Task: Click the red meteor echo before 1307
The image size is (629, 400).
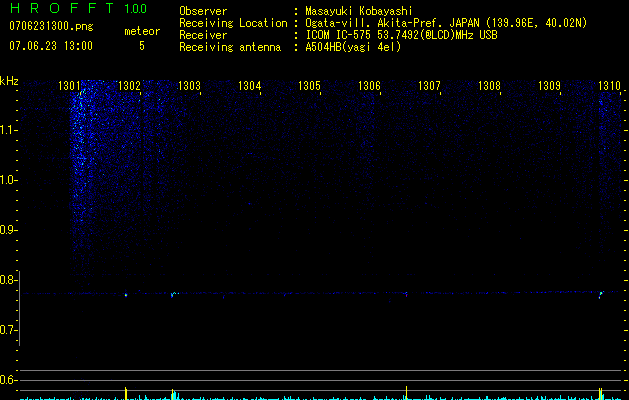Action: point(406,294)
